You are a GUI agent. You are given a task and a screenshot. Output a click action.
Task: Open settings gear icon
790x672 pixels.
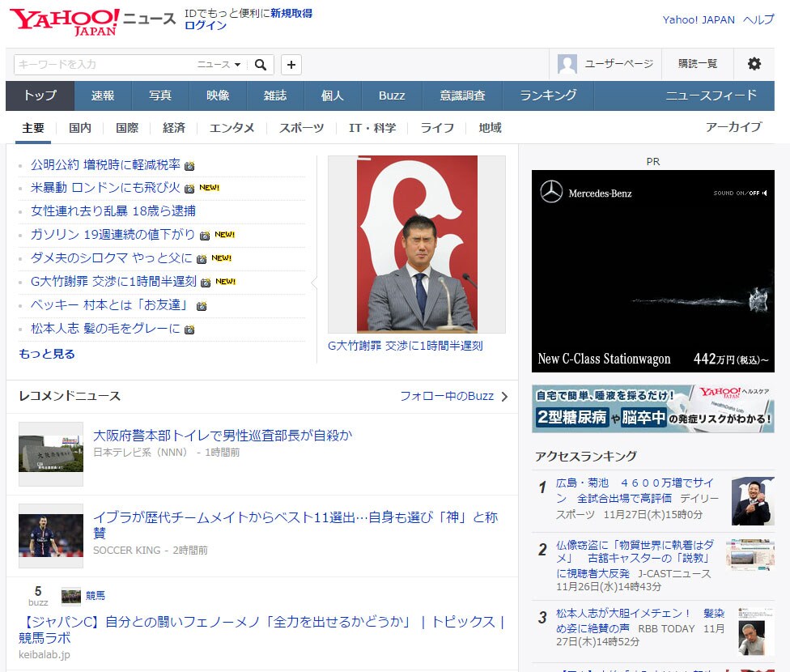[x=754, y=63]
